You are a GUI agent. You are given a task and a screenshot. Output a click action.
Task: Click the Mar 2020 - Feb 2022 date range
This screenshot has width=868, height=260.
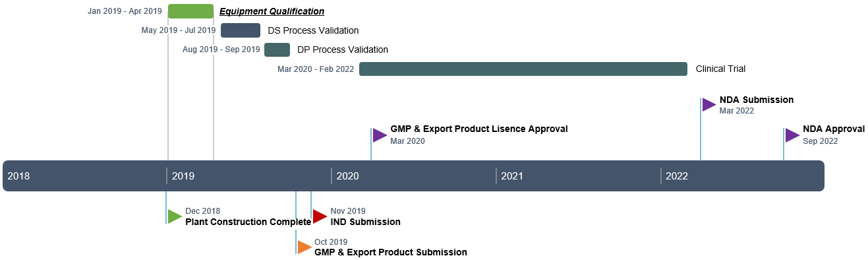tap(316, 69)
